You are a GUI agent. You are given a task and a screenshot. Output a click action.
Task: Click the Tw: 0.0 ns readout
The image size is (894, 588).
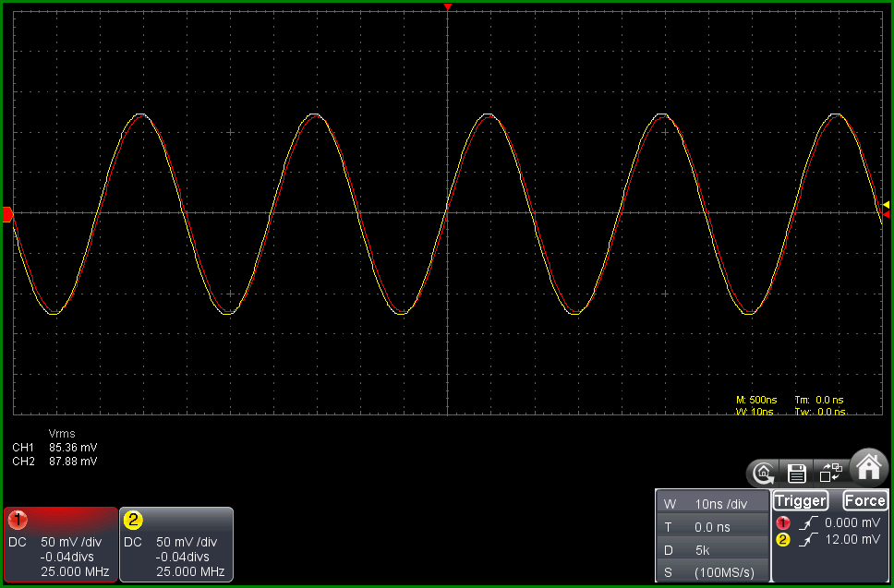pos(820,412)
